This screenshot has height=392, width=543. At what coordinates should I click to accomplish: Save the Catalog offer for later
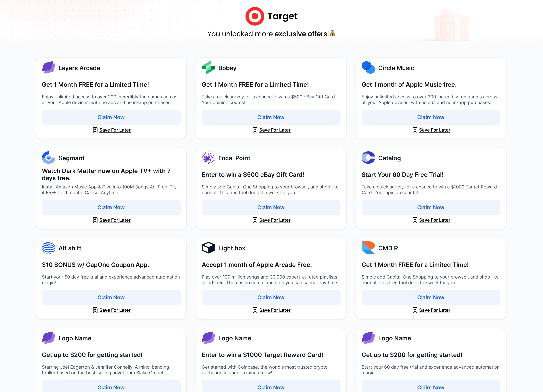[431, 220]
